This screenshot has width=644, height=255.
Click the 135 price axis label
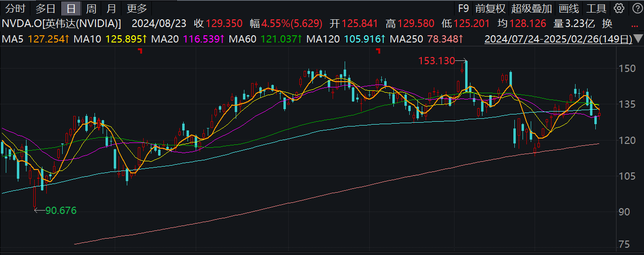628,105
